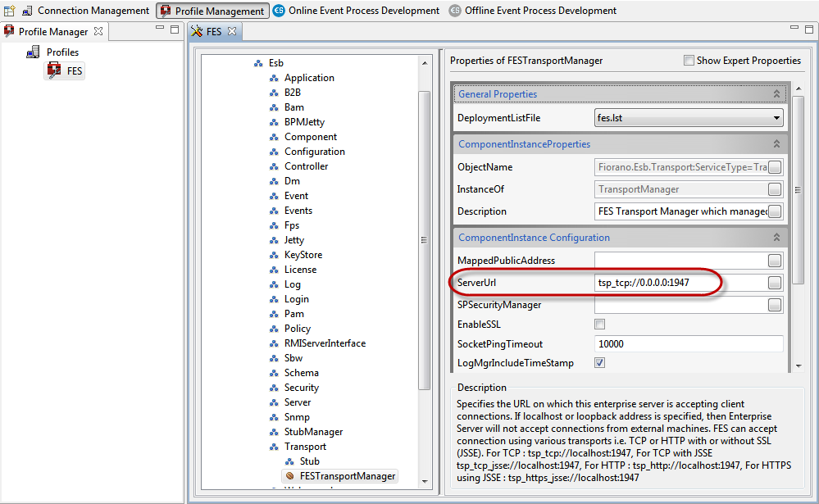Screen dimensions: 819x504
Task: Open Online Event Process Development perspective
Action: click(357, 11)
